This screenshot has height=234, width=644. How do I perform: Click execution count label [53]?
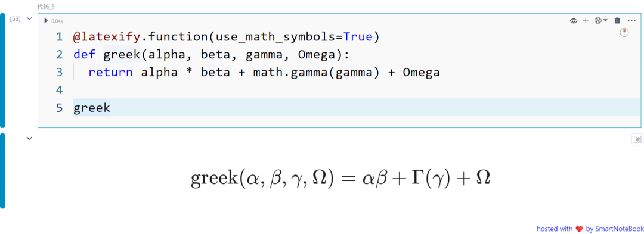coord(15,19)
